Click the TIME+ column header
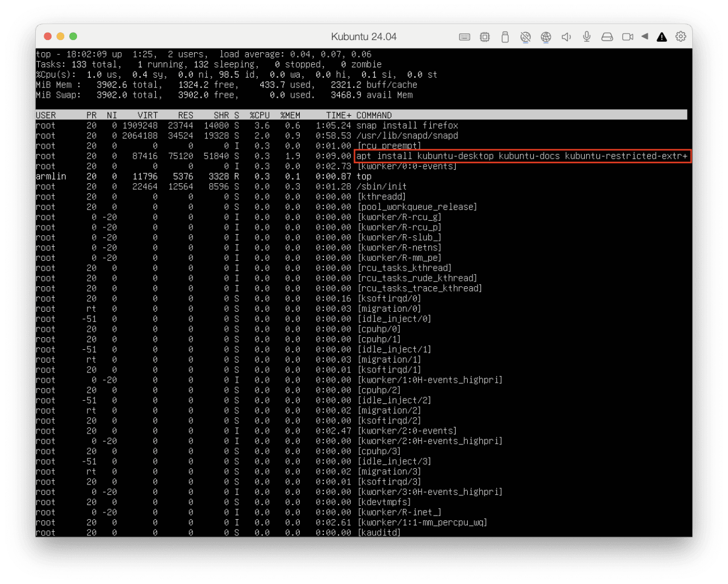 click(339, 115)
